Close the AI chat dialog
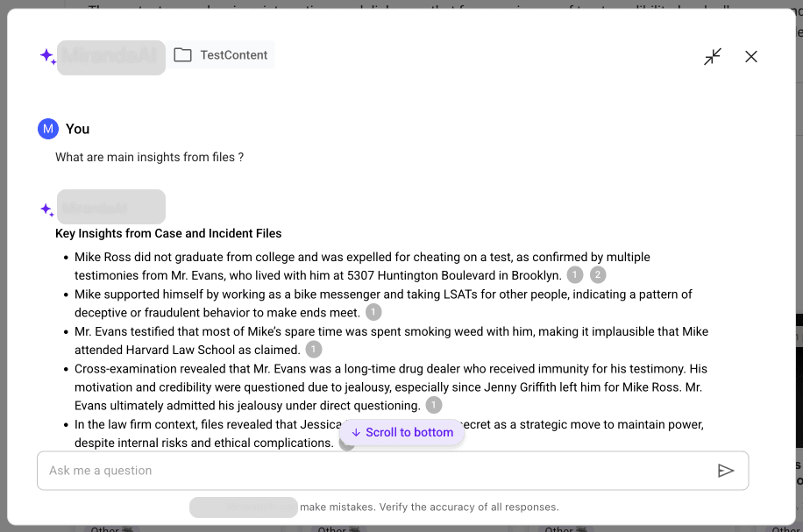Screen dimensions: 803x532 (x=751, y=56)
